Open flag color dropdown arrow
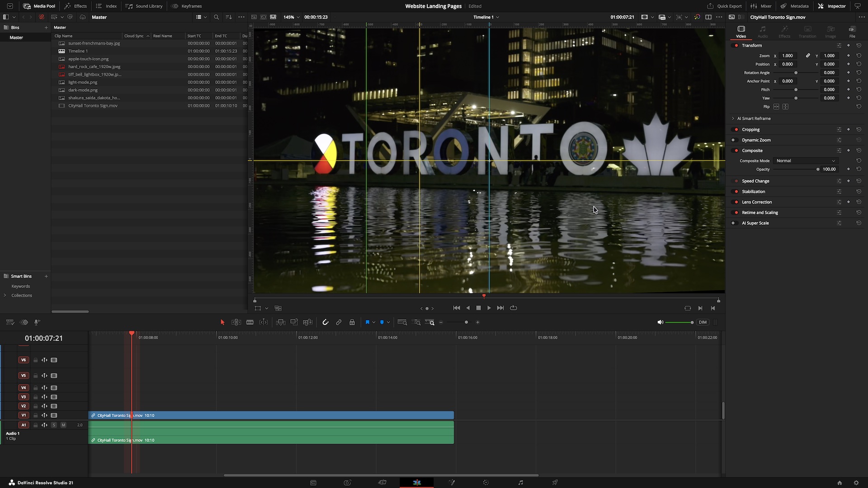868x488 pixels. (x=373, y=322)
